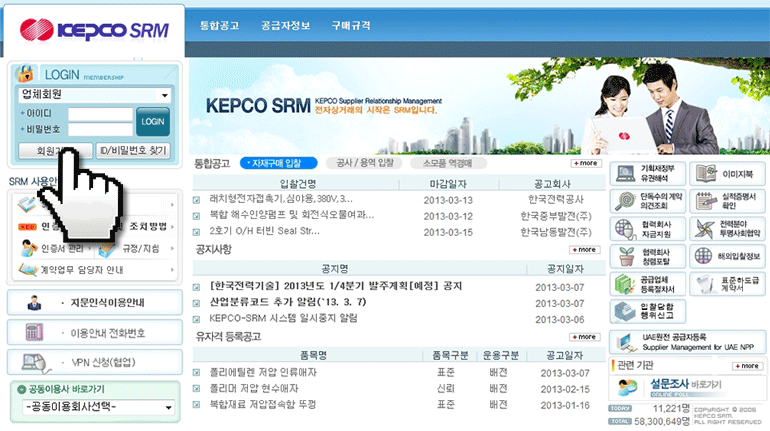Open the 업체회원 member type dropdown

click(x=94, y=95)
